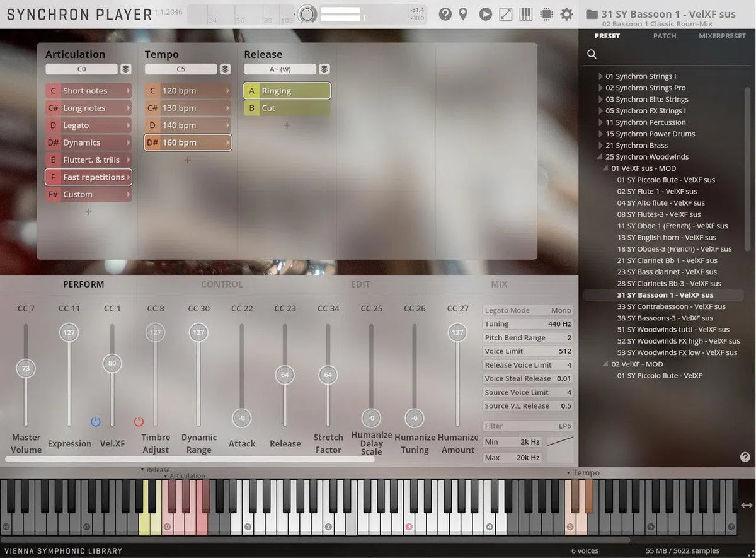The image size is (756, 558).
Task: Toggle the blue power switch under Vel.XF
Action: (95, 421)
